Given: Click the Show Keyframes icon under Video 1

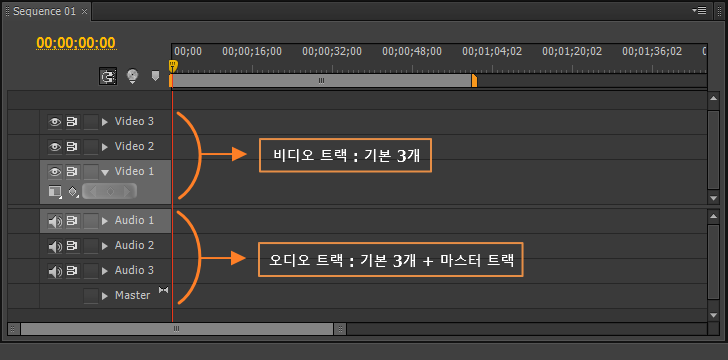Looking at the screenshot, I should (73, 192).
